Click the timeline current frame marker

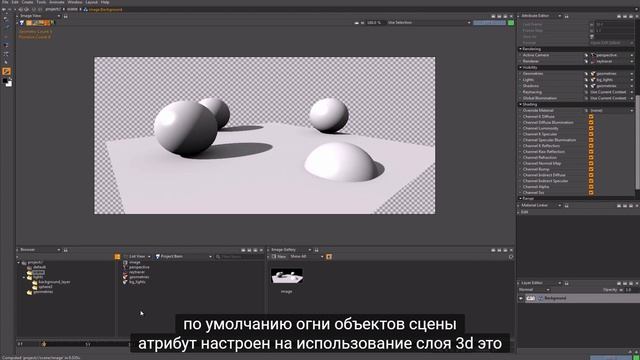[44, 344]
